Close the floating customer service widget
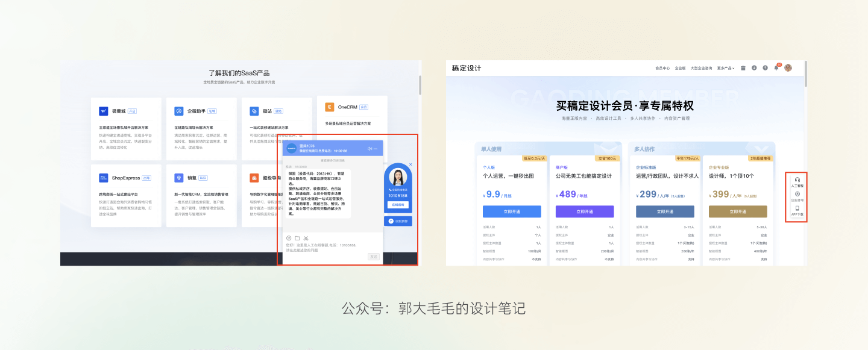The width and height of the screenshot is (868, 350). pyautogui.click(x=410, y=164)
